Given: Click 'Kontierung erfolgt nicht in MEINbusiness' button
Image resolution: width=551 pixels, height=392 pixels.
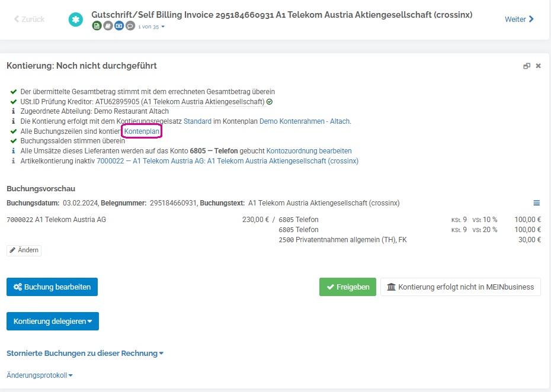Looking at the screenshot, I should (x=460, y=287).
